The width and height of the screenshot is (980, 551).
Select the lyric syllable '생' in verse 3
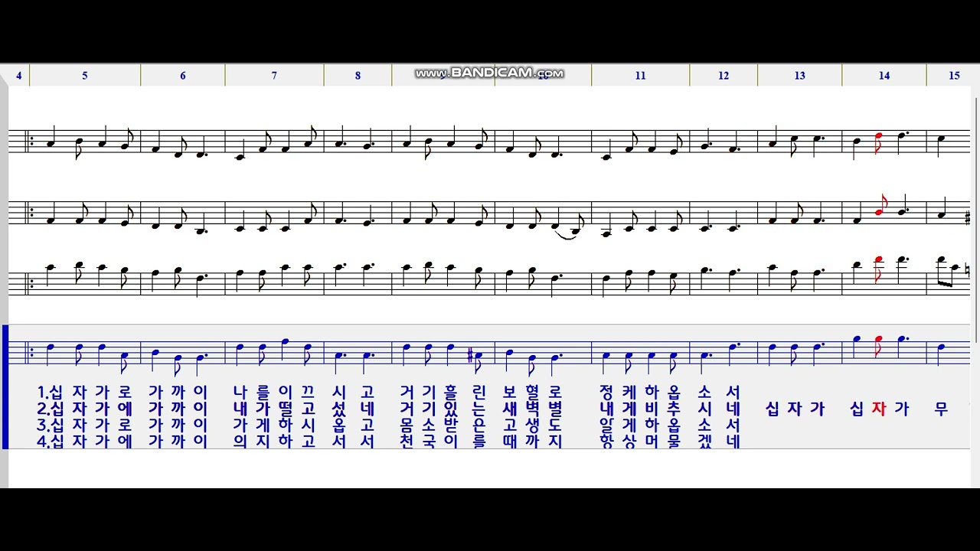click(531, 425)
